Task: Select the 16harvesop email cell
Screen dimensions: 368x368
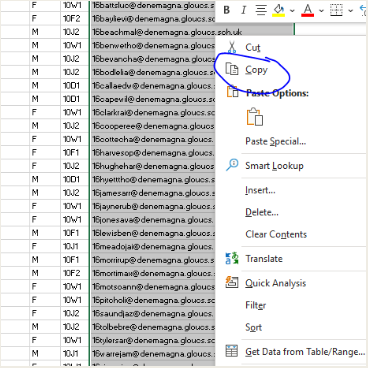Action: click(153, 153)
